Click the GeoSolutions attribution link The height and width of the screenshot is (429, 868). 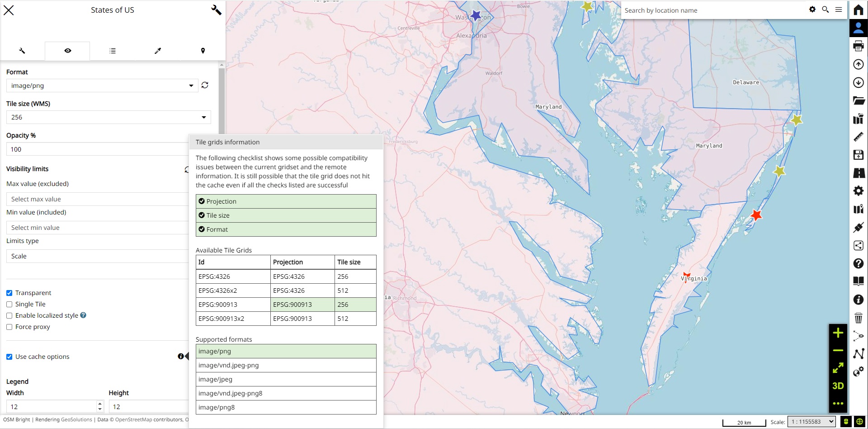(76, 420)
